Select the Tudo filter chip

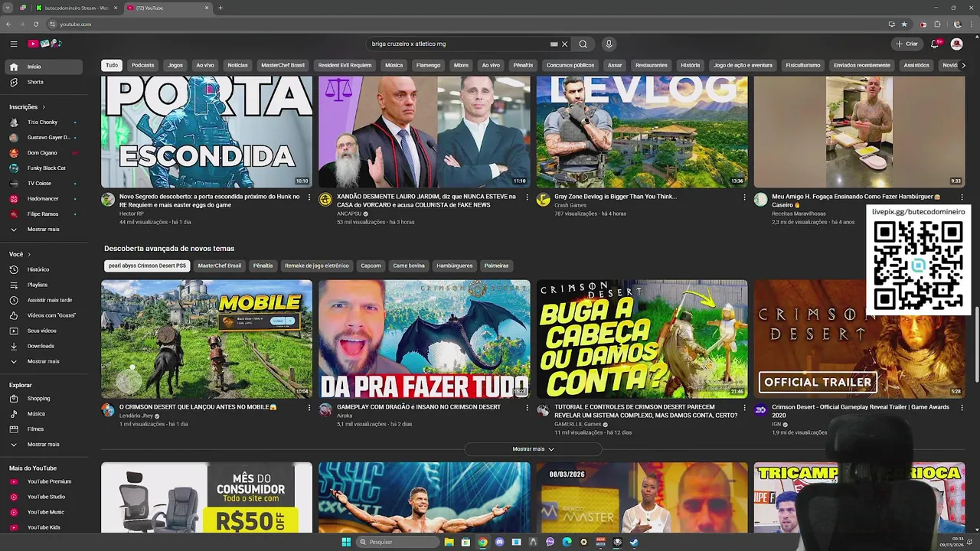coord(112,65)
